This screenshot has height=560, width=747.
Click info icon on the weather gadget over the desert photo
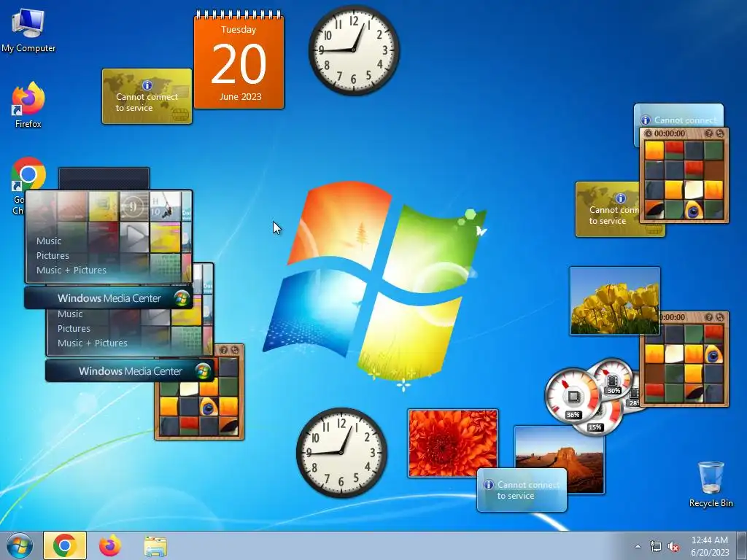tap(488, 485)
